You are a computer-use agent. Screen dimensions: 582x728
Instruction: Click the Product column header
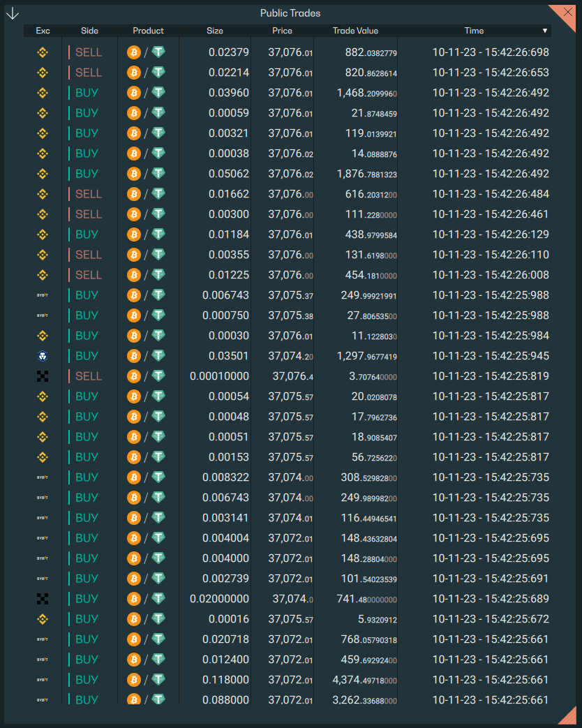[x=148, y=31]
